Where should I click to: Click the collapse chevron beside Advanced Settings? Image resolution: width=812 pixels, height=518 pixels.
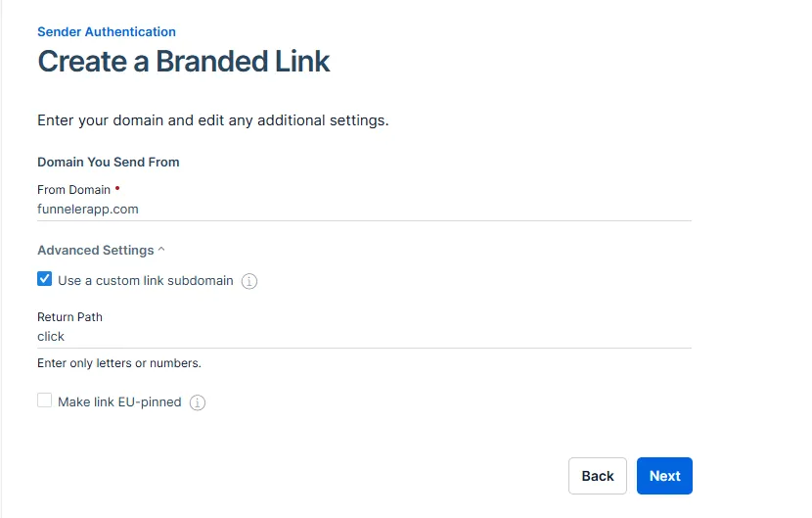(161, 250)
